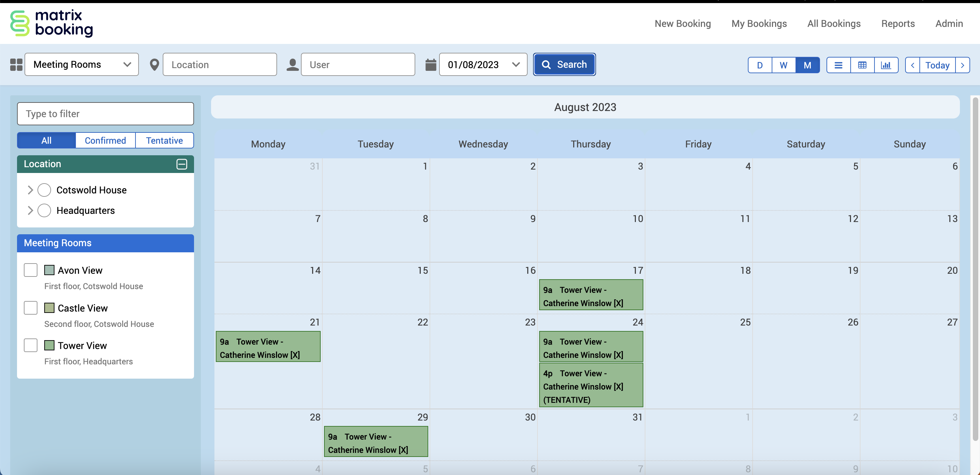This screenshot has width=980, height=475.
Task: Click the Castle View color swatch
Action: coord(49,307)
